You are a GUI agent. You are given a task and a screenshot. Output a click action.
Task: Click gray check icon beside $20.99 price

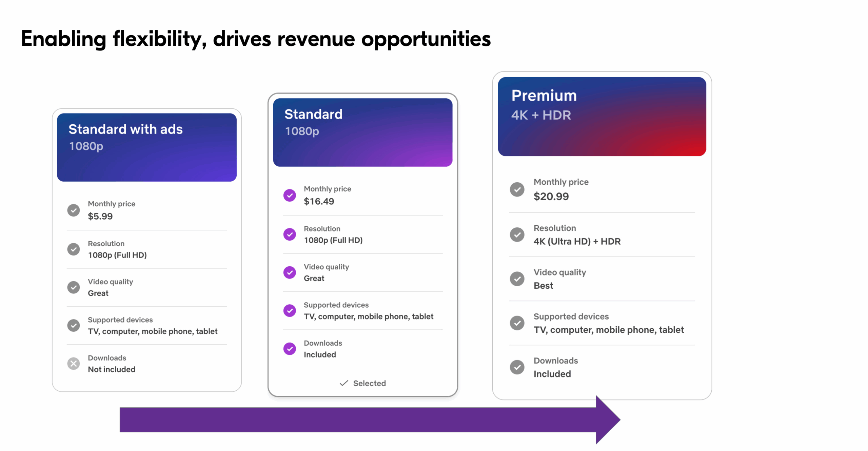(x=517, y=189)
